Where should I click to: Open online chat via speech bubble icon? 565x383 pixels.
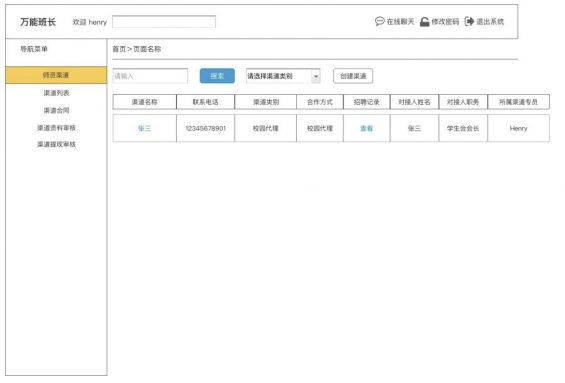tap(379, 21)
